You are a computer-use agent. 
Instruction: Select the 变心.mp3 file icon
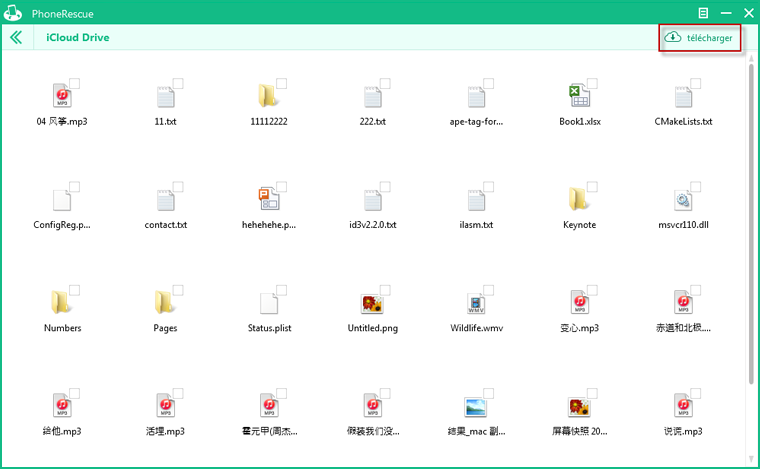(580, 302)
